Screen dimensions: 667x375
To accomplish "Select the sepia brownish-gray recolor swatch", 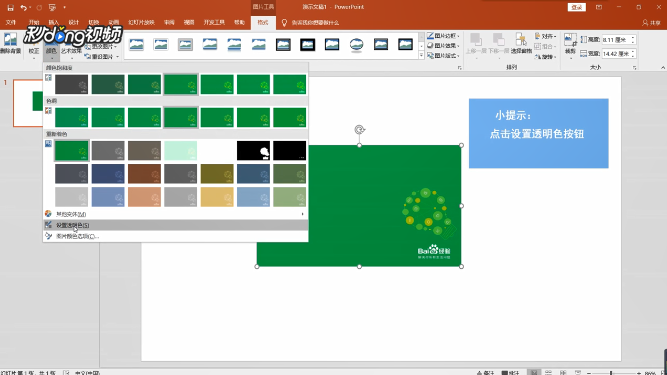I will click(x=145, y=151).
